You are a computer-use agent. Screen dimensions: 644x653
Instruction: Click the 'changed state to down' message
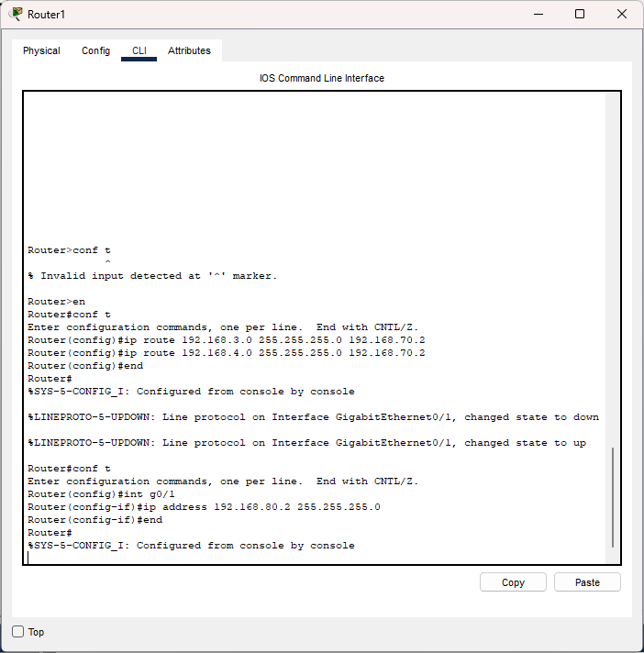tap(313, 417)
